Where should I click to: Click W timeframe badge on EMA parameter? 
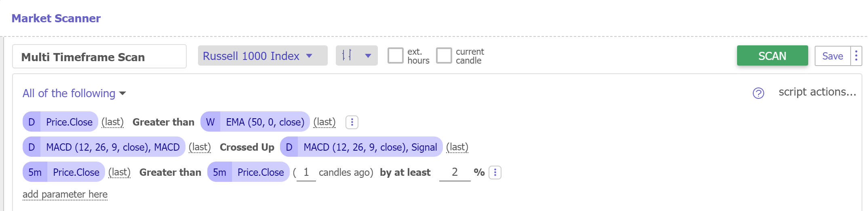point(210,122)
